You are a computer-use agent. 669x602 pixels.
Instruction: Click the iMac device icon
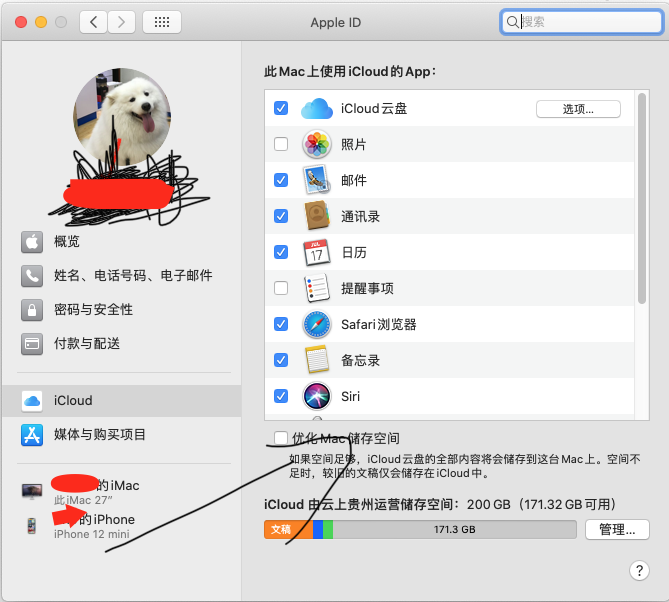coord(32,491)
